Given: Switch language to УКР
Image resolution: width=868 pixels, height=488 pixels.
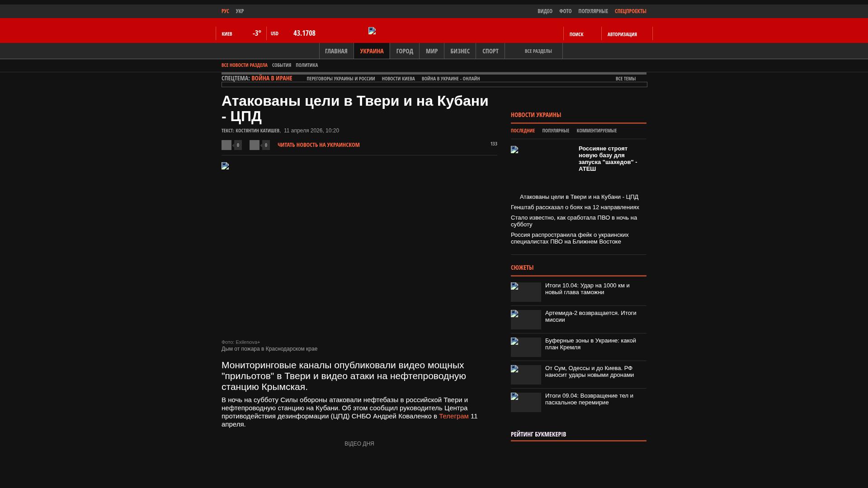Looking at the screenshot, I should pos(240,11).
